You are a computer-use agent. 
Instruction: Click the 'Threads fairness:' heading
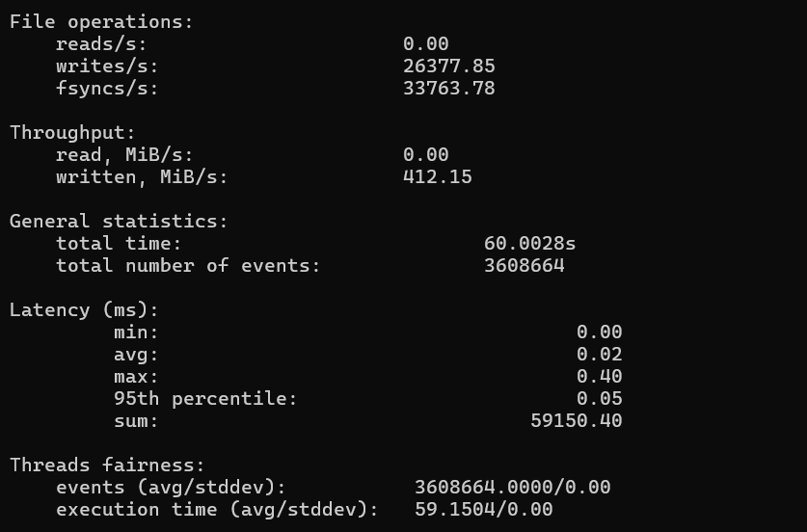(107, 465)
